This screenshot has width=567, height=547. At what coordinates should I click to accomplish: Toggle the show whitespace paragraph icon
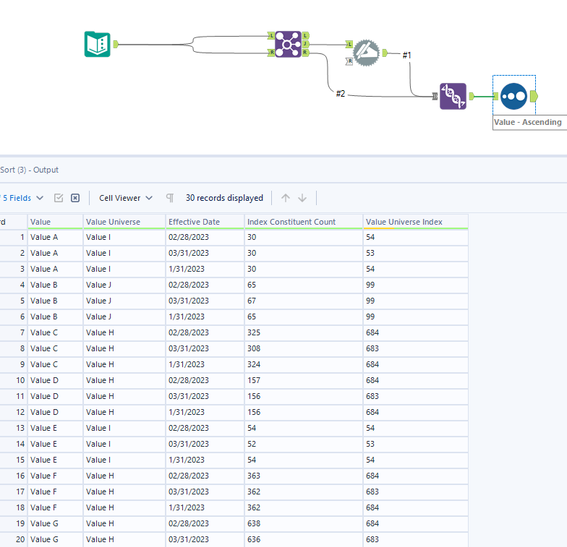coord(170,198)
